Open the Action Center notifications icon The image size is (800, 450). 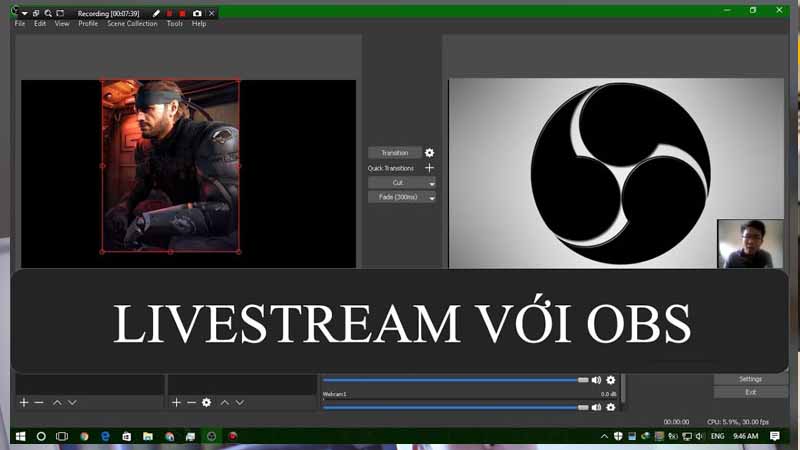[x=775, y=436]
